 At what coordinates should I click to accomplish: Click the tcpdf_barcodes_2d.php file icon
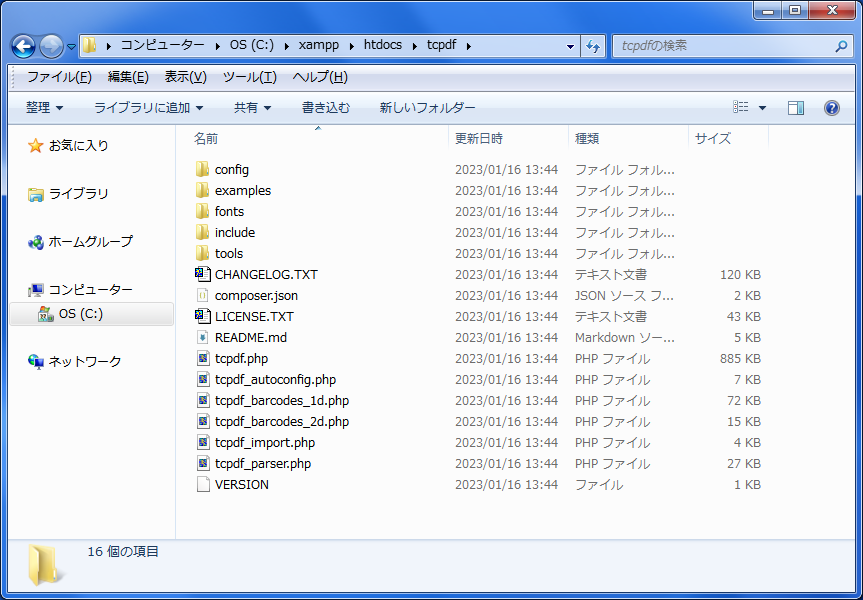tap(203, 421)
